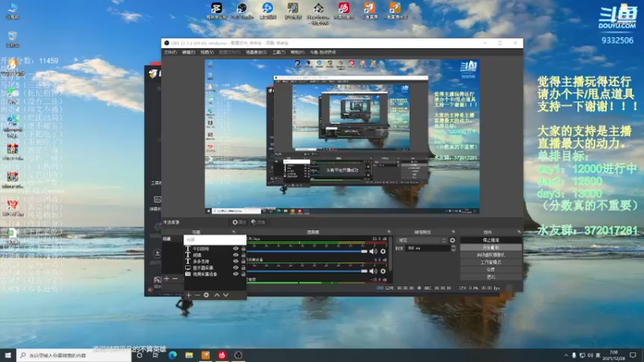Click the Windows taskbar search box

pyautogui.click(x=74, y=355)
